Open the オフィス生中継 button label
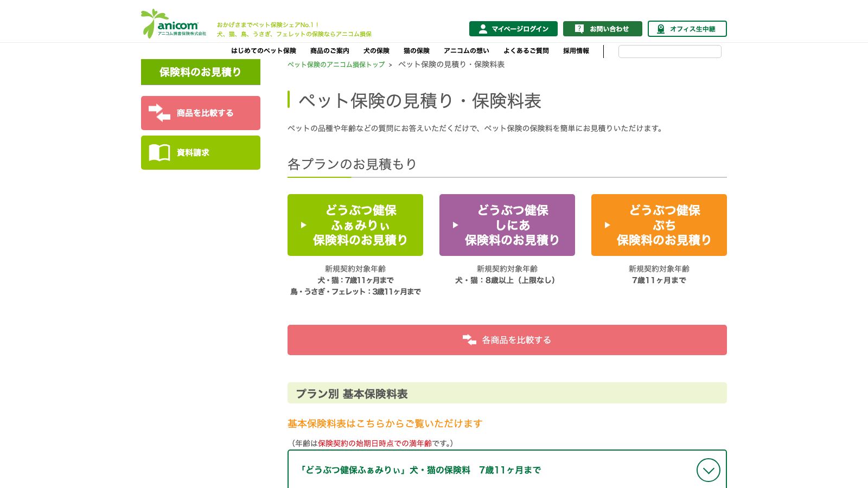 (x=693, y=29)
